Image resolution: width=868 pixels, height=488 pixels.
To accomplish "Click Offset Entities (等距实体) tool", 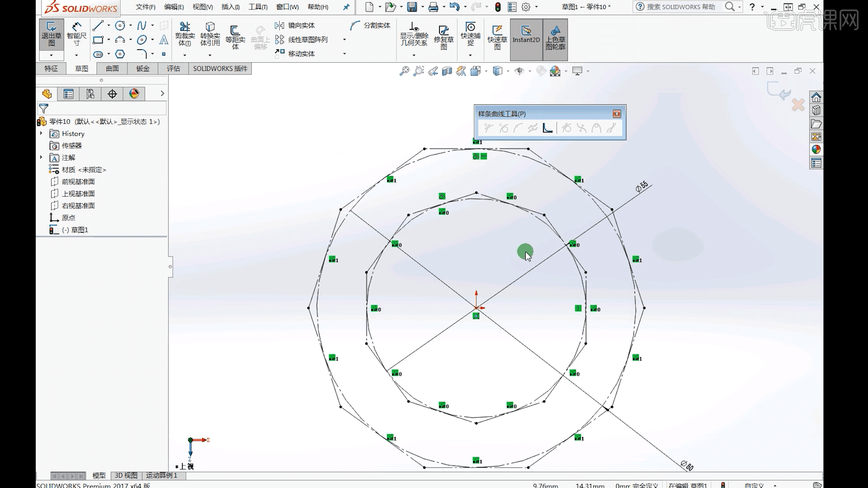I will point(235,37).
